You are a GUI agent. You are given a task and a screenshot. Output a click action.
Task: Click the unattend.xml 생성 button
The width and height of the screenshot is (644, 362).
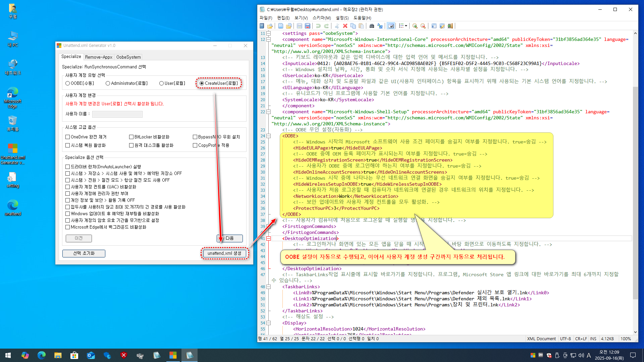coord(224,253)
